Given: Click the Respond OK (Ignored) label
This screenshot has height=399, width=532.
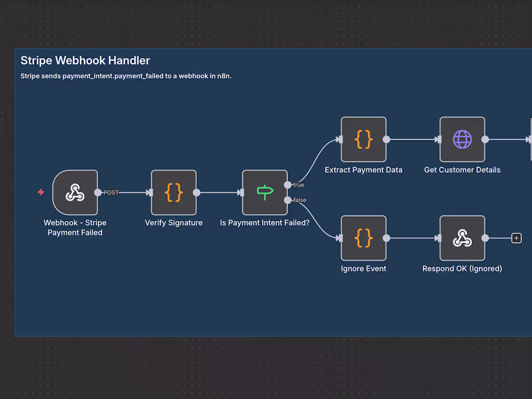Looking at the screenshot, I should 462,269.
